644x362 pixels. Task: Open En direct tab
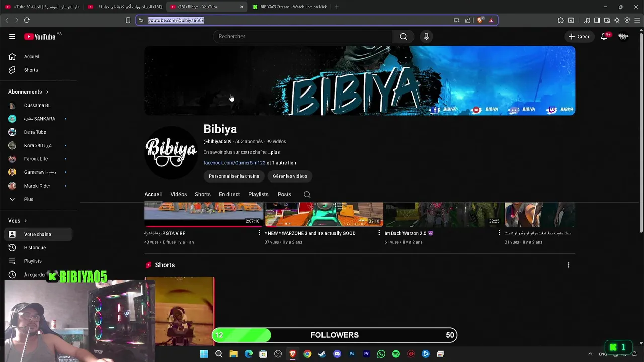[x=229, y=194]
